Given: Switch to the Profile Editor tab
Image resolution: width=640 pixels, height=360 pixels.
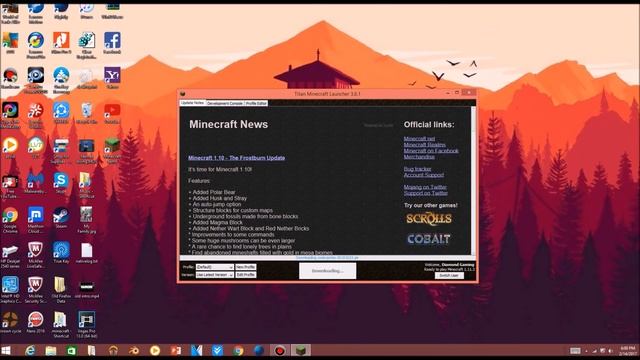Looking at the screenshot, I should tap(256, 103).
